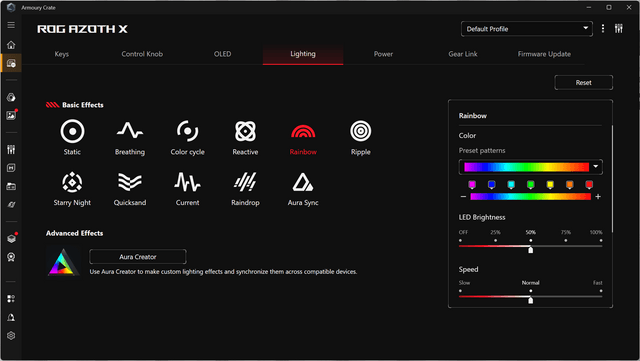Click the Speed slider handle at Normal

(531, 300)
